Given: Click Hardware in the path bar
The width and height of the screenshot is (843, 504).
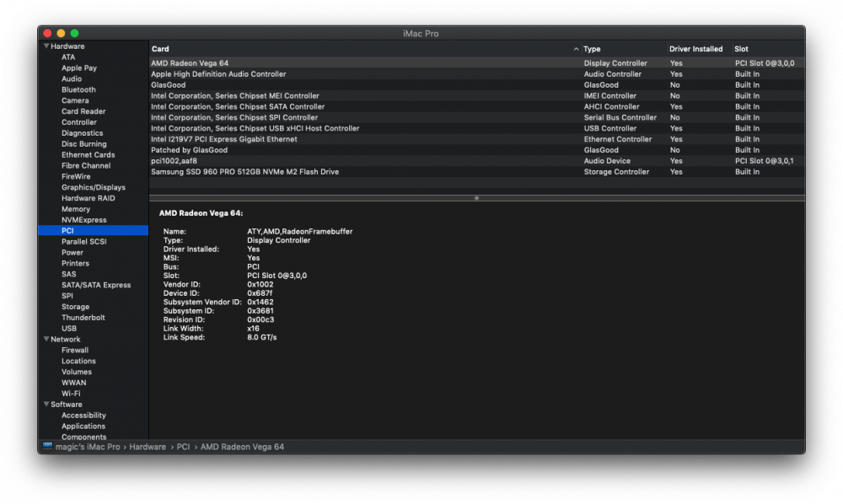Looking at the screenshot, I should (x=148, y=447).
